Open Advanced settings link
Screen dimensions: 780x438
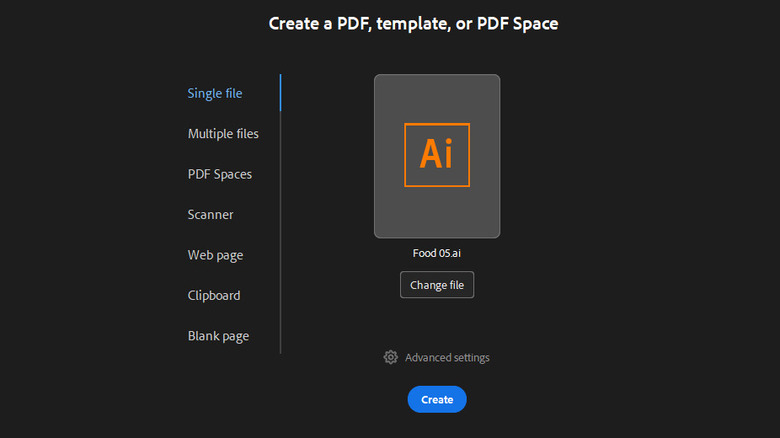click(447, 357)
